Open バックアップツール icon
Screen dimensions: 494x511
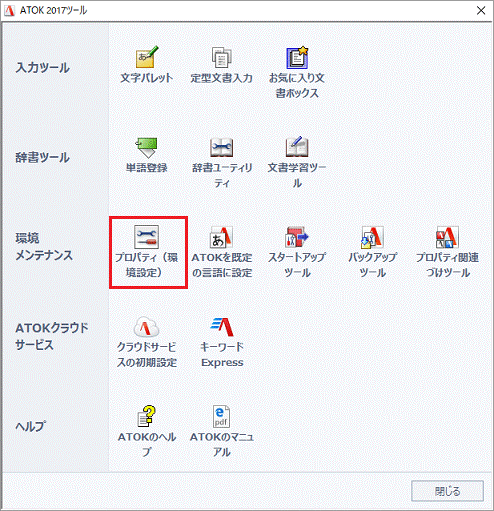click(x=372, y=237)
